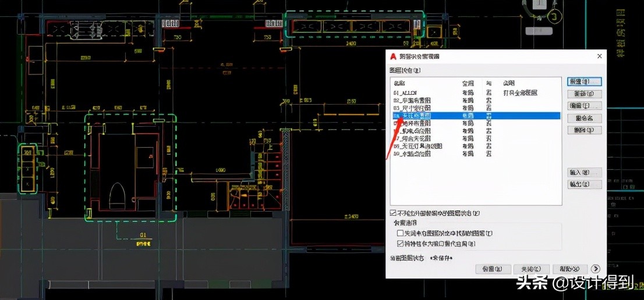644x300 pixels.
Task: Select the layer state row starting with 09_
Action: 476,154
